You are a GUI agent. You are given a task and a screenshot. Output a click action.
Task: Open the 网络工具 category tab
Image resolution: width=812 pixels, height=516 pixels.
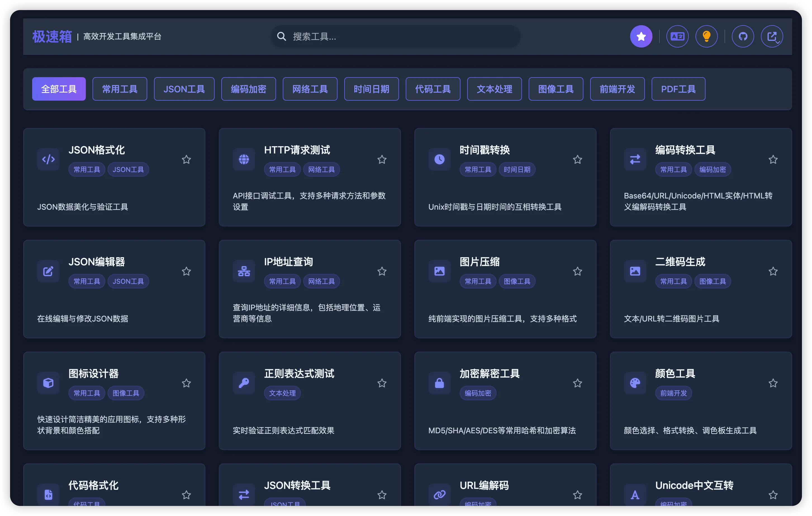tap(310, 89)
